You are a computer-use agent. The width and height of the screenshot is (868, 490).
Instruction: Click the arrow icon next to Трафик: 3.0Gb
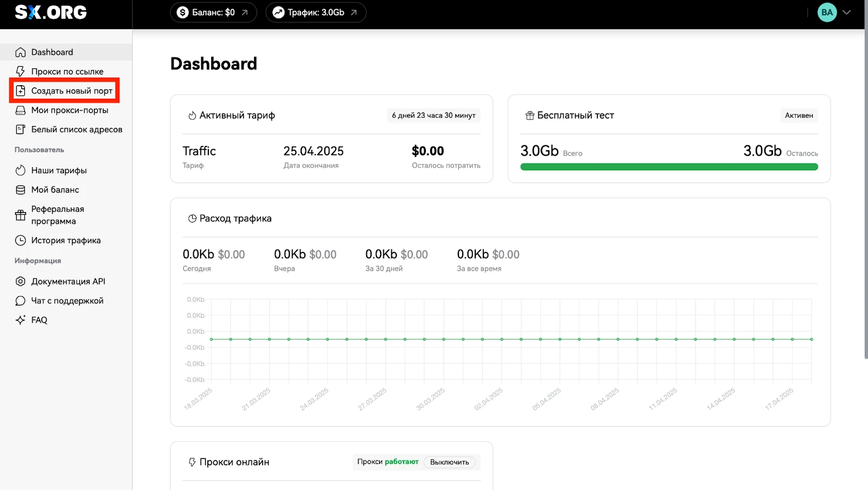click(x=354, y=12)
